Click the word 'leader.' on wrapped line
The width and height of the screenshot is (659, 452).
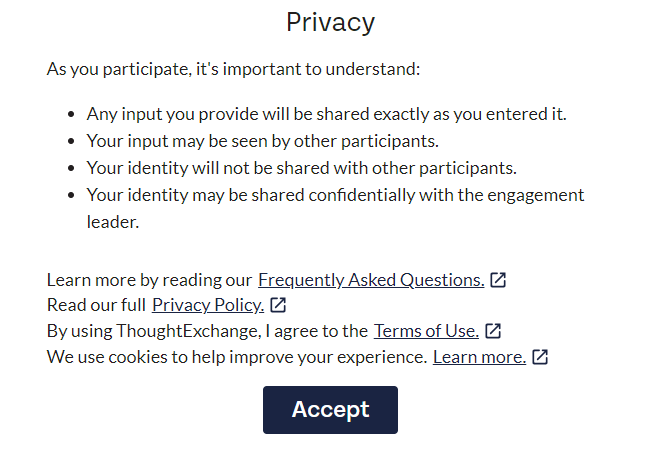click(113, 222)
